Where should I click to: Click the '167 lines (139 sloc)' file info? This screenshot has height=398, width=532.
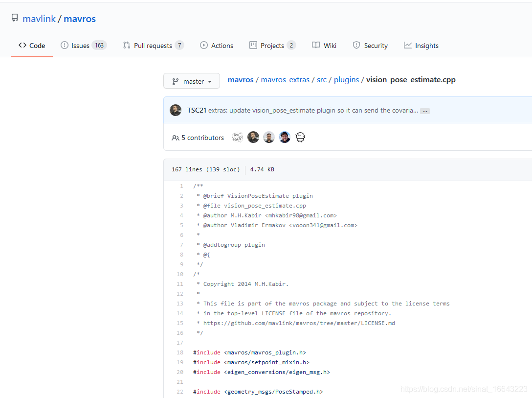[x=205, y=169]
